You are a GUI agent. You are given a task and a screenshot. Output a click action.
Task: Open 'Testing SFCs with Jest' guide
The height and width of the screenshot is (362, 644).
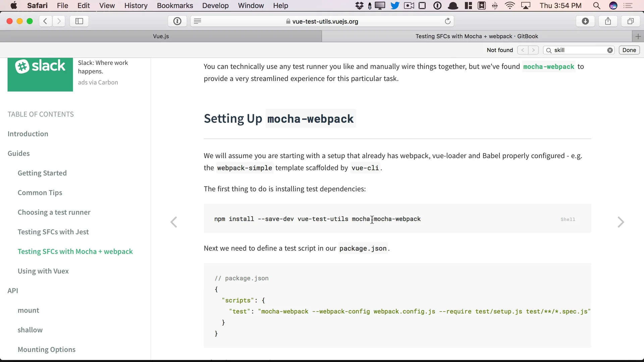click(53, 232)
